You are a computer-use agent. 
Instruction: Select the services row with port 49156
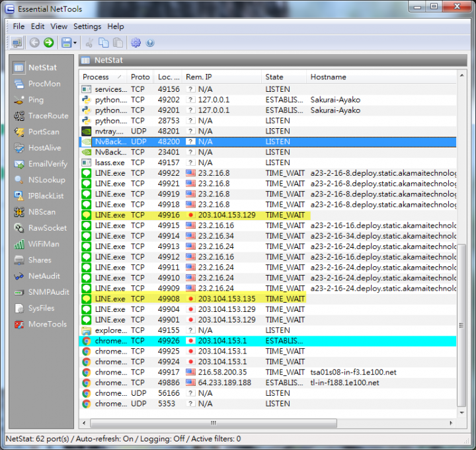(x=268, y=89)
